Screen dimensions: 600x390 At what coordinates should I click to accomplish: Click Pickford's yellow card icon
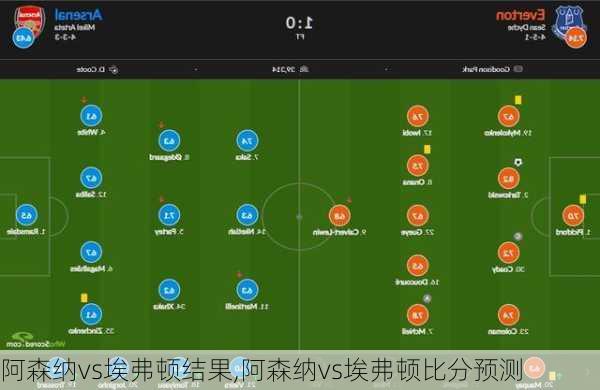click(x=582, y=199)
